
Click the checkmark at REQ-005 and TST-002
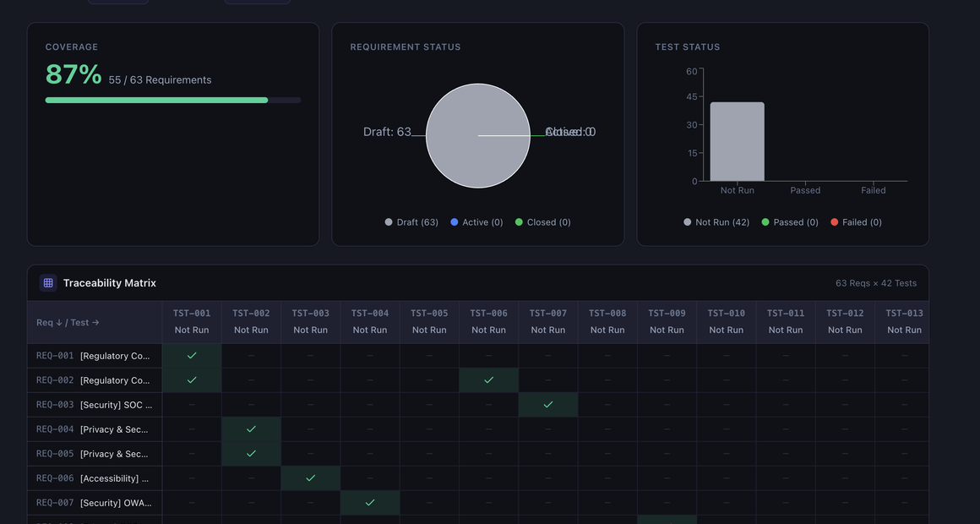pyautogui.click(x=251, y=454)
